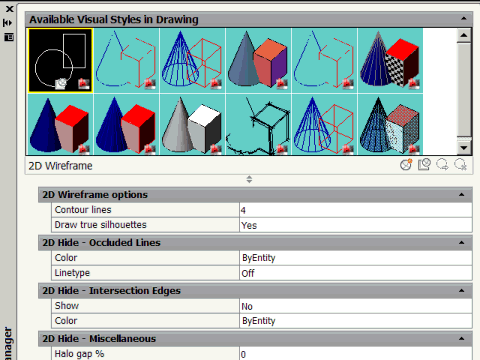Click scroll down arrow in styles gallery
Viewport: 480px width, 360px height.
464,147
